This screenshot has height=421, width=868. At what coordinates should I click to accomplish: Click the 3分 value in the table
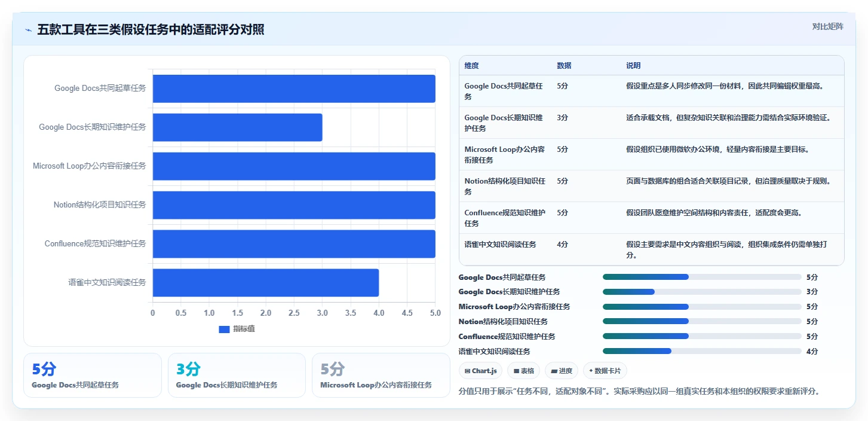[562, 118]
